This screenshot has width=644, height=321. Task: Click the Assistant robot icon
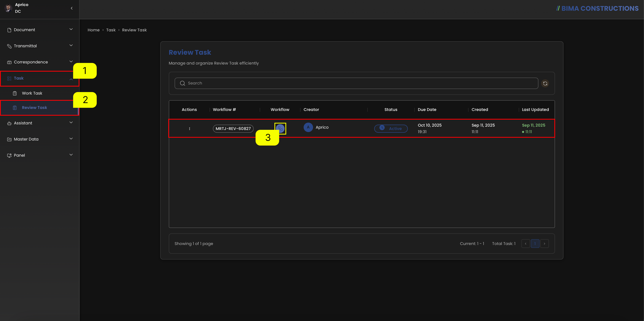point(9,123)
